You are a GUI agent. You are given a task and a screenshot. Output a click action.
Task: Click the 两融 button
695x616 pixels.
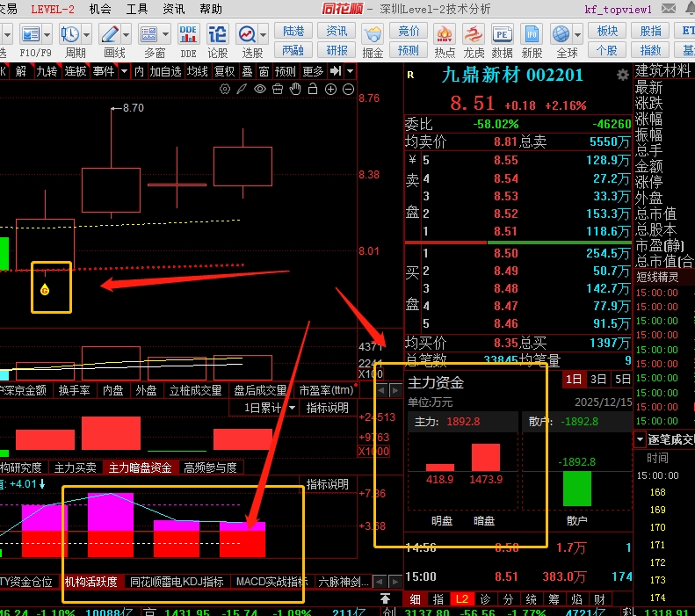pyautogui.click(x=293, y=50)
